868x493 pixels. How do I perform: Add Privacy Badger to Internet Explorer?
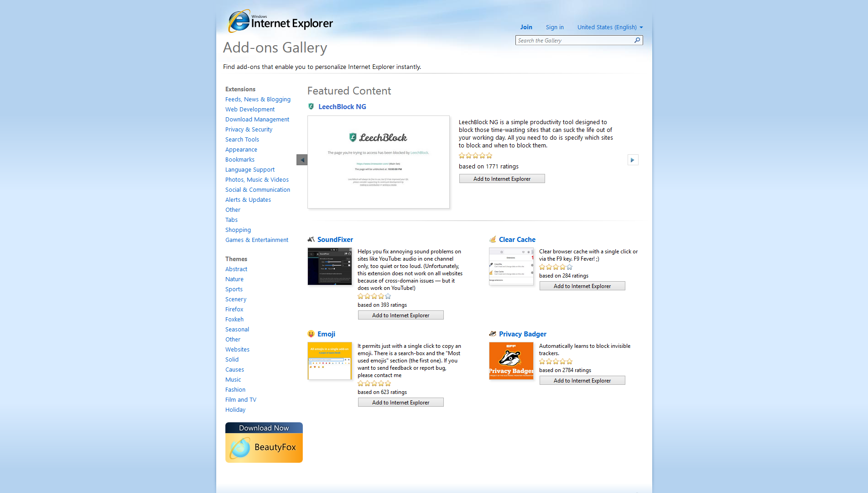point(582,380)
